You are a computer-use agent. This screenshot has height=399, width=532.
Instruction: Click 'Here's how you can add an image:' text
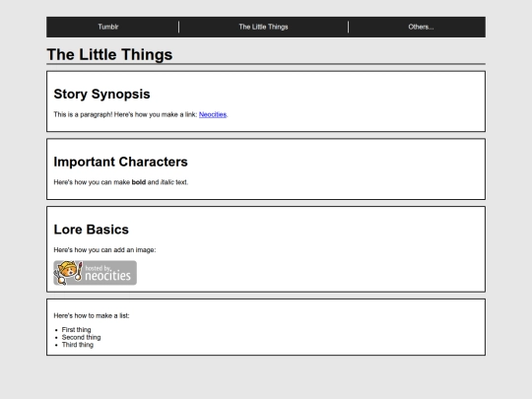pyautogui.click(x=104, y=250)
